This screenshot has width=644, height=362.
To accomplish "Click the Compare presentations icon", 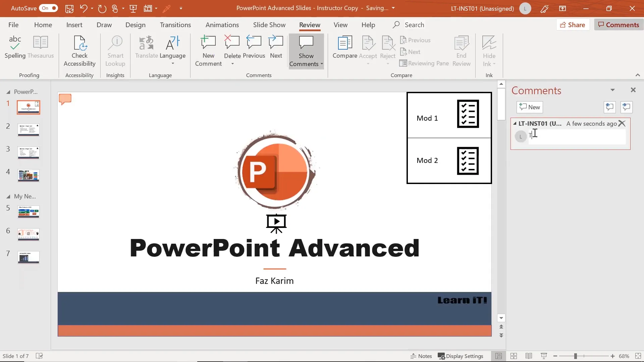I will click(345, 47).
